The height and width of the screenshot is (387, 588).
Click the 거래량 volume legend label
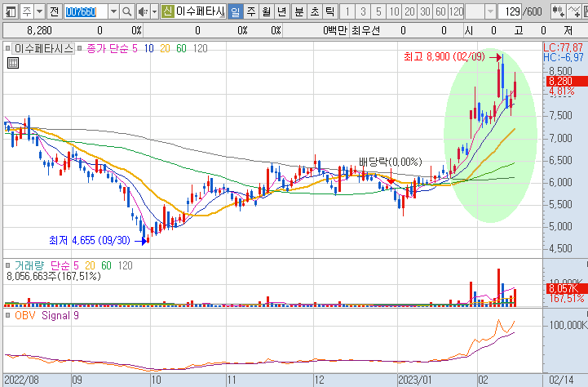[29, 265]
